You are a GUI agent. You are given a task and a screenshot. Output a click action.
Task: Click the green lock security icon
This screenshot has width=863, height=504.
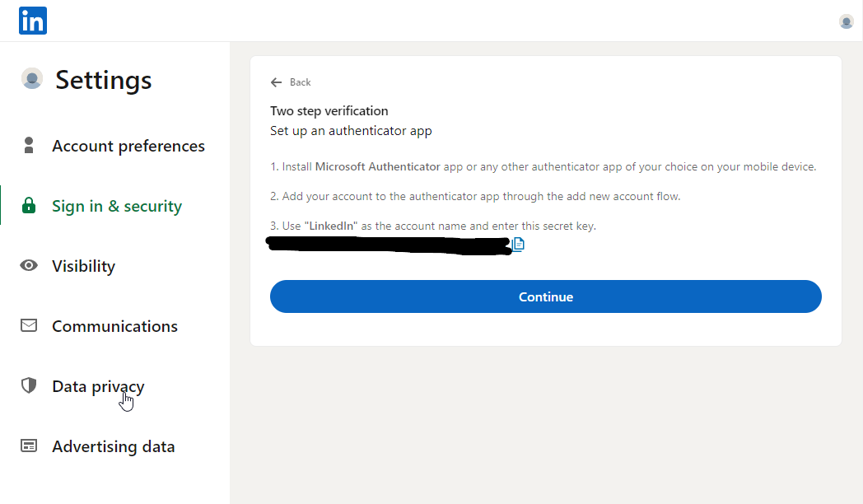tap(29, 206)
